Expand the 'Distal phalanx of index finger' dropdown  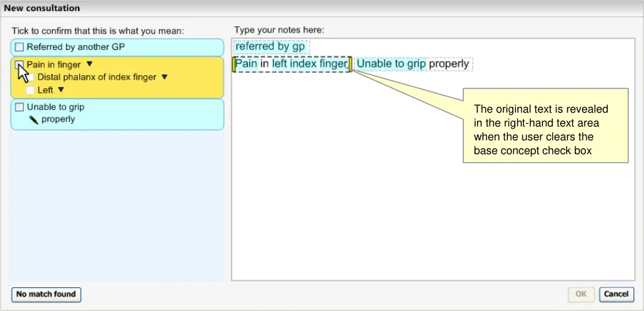coord(165,77)
